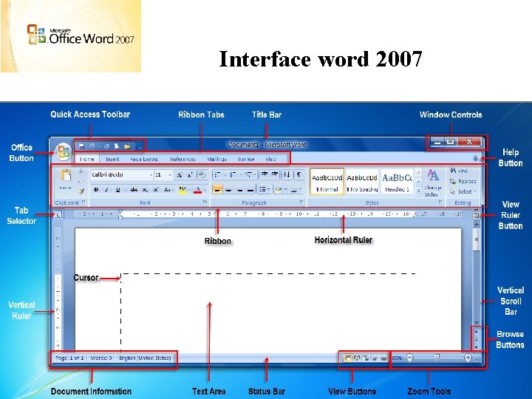Screen dimensions: 532x399
Task: Click the Paste clipboard icon
Action: [x=65, y=175]
